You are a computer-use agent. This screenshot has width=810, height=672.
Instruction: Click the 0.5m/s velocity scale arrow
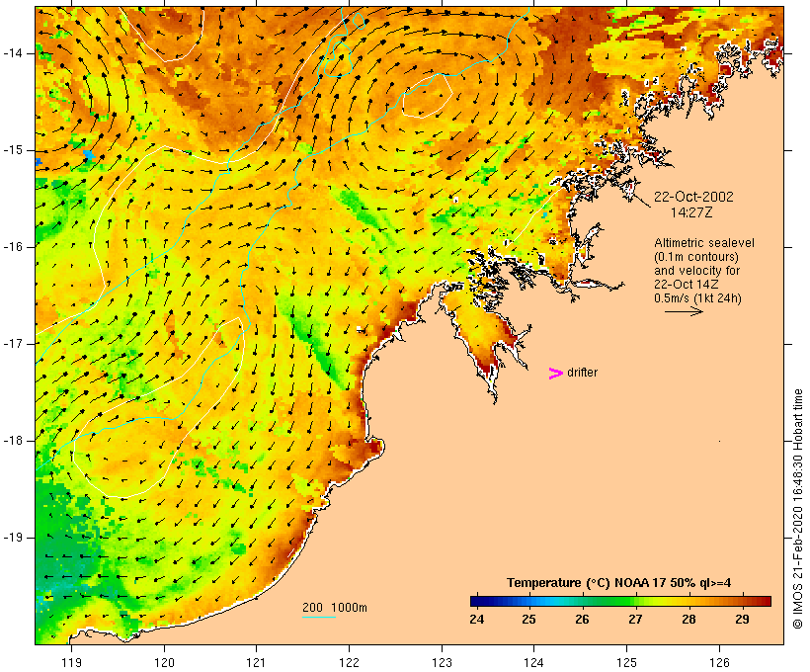684,311
